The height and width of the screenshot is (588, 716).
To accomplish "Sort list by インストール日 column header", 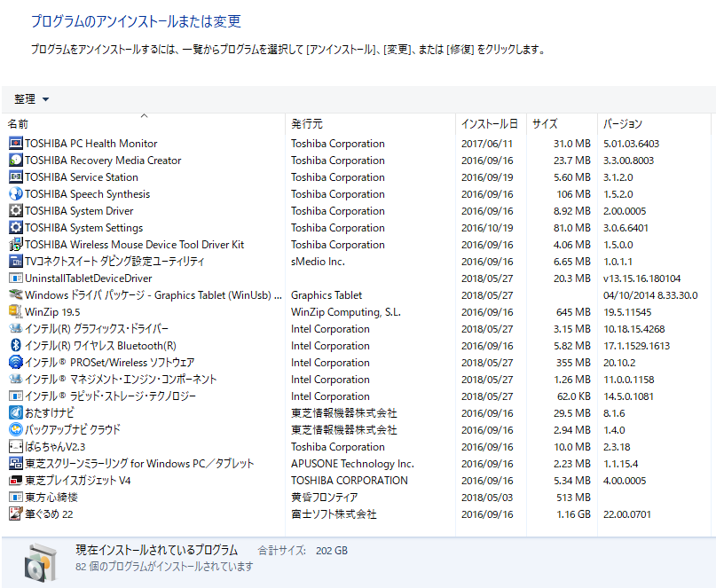I will click(x=489, y=124).
